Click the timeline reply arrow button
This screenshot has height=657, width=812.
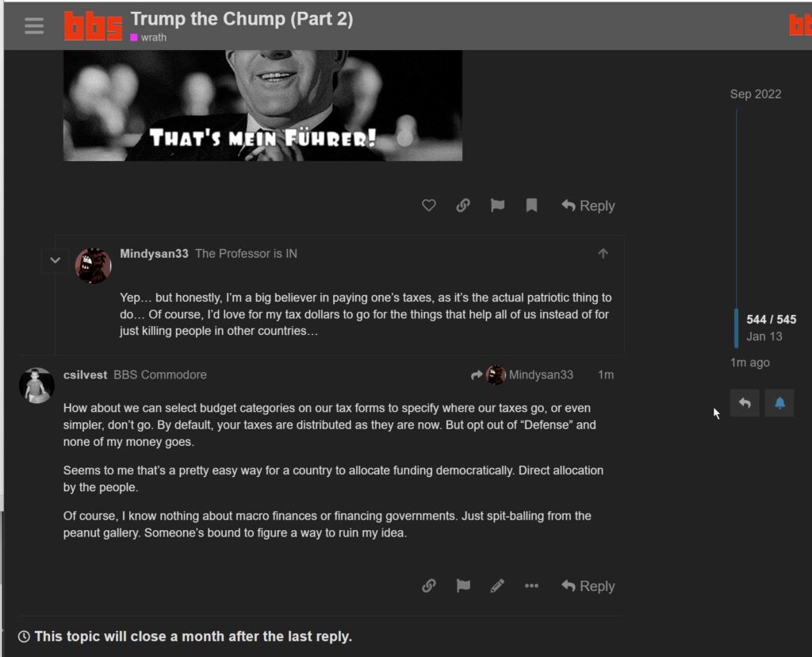(745, 403)
